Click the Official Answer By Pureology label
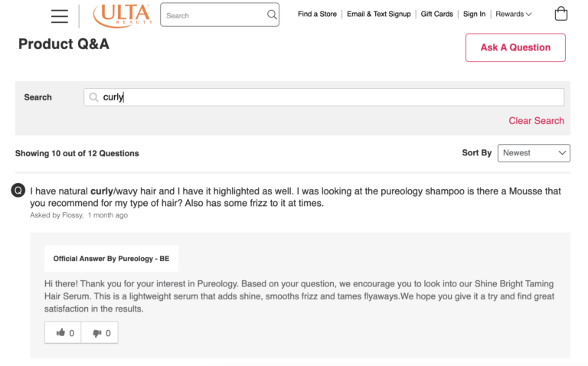 point(111,259)
